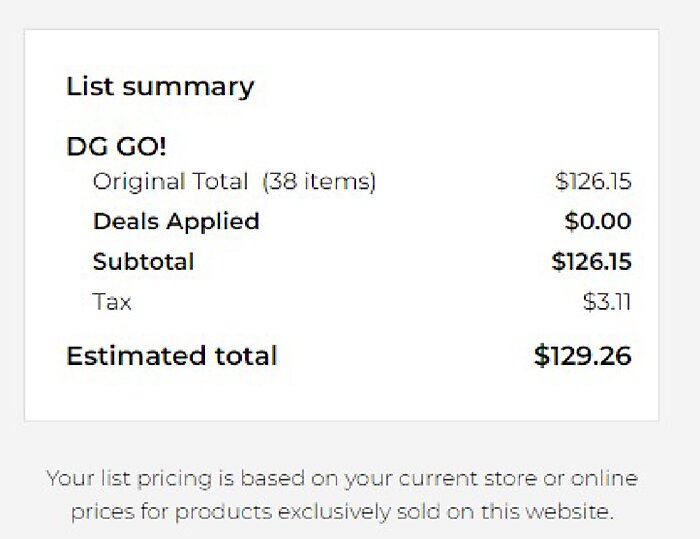Click the (38 items) count text
Viewport: 700px width, 539px height.
319,182
